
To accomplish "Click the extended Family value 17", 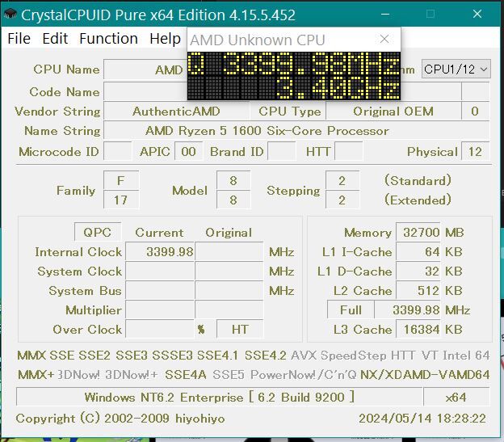I will point(121,200).
